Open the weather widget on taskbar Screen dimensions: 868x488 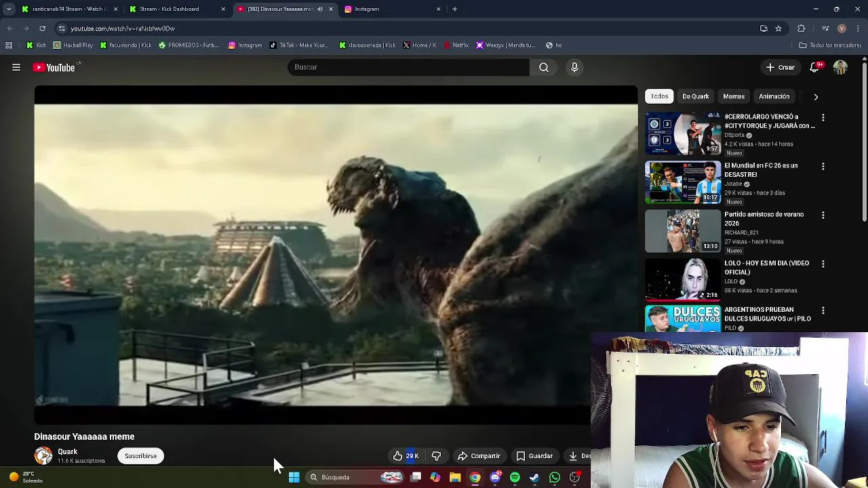click(26, 477)
